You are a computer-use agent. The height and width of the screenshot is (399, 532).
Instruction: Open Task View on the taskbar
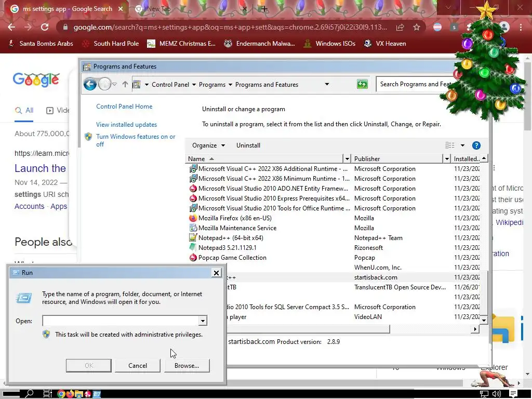(x=47, y=394)
